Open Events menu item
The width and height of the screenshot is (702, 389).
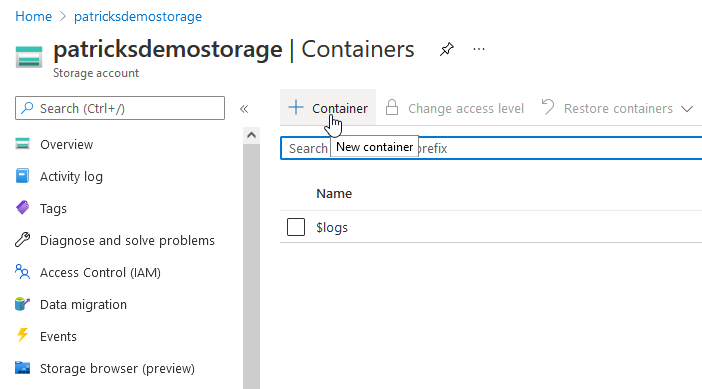pos(58,336)
